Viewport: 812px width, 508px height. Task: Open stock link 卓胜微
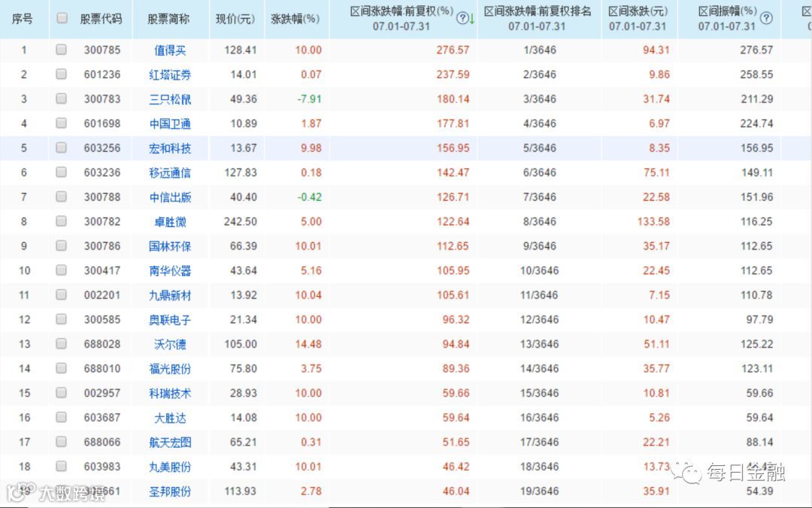pos(170,222)
